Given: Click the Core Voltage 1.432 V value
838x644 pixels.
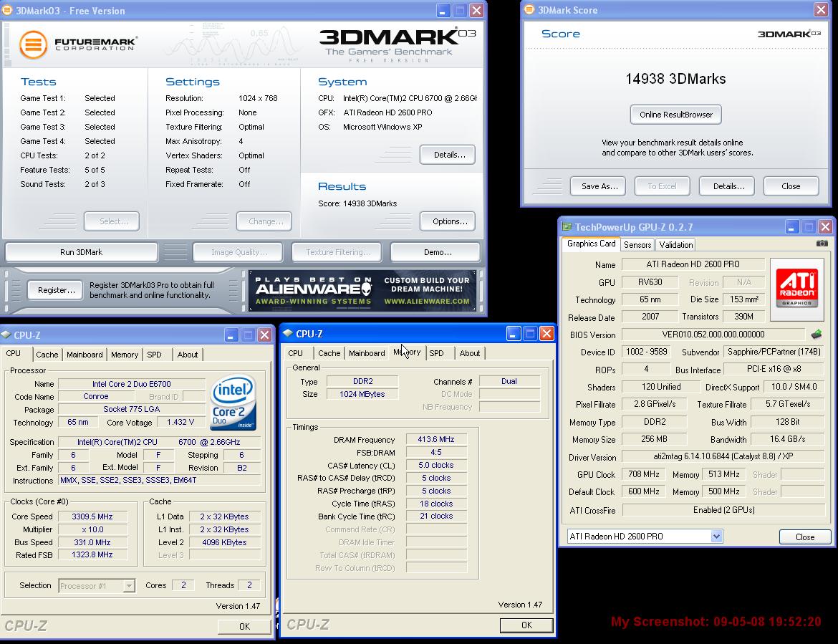Looking at the screenshot, I should click(180, 422).
